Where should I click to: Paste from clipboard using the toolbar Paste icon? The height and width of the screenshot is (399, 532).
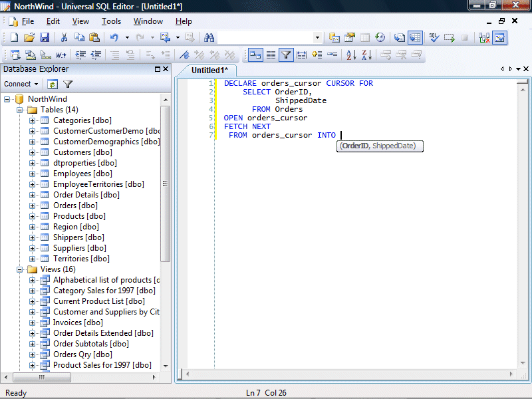[x=94, y=37]
